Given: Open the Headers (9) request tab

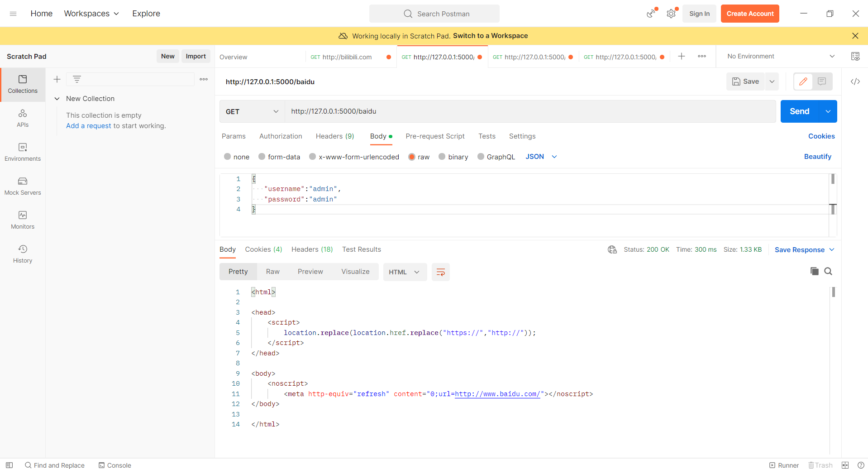Looking at the screenshot, I should coord(335,136).
